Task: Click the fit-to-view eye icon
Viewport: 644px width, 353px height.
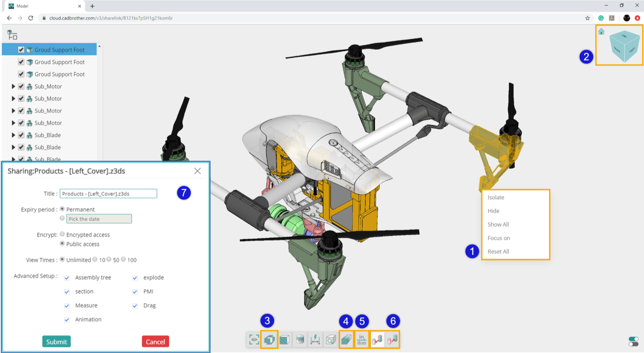Action: 254,339
